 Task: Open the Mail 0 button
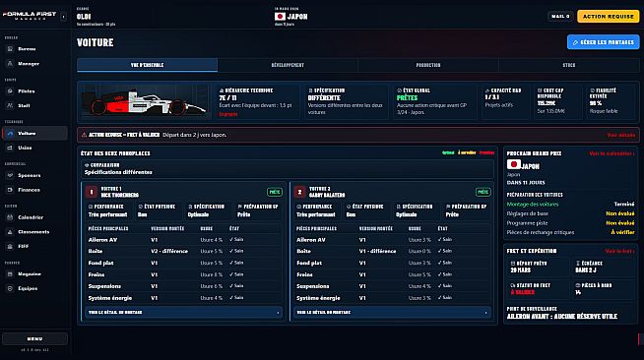(560, 17)
